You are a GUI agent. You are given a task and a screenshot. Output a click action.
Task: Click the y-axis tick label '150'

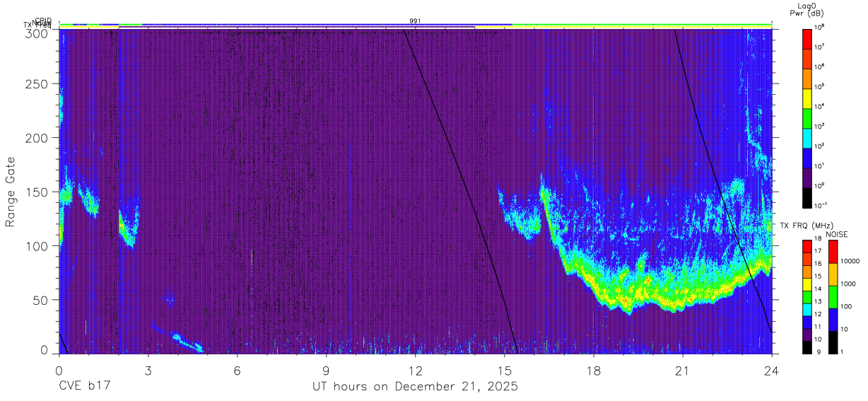click(37, 192)
